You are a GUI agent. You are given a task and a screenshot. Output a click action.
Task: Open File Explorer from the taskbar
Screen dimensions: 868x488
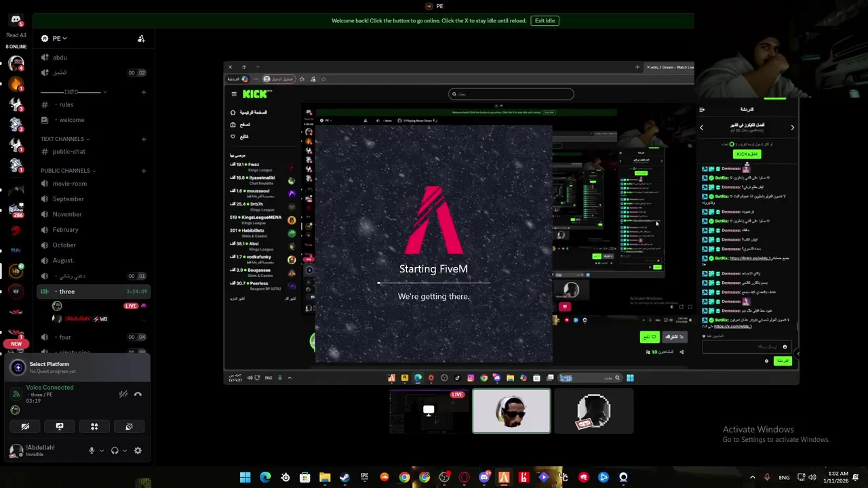point(325,477)
